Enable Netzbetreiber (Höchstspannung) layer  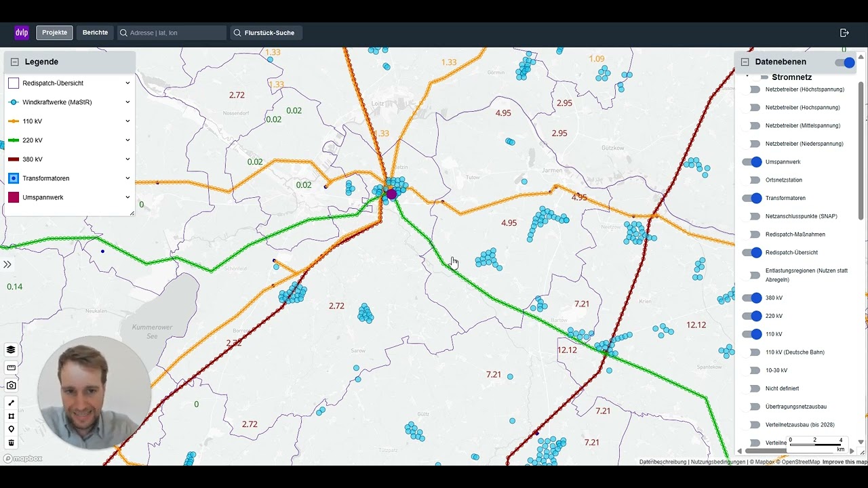(x=752, y=89)
